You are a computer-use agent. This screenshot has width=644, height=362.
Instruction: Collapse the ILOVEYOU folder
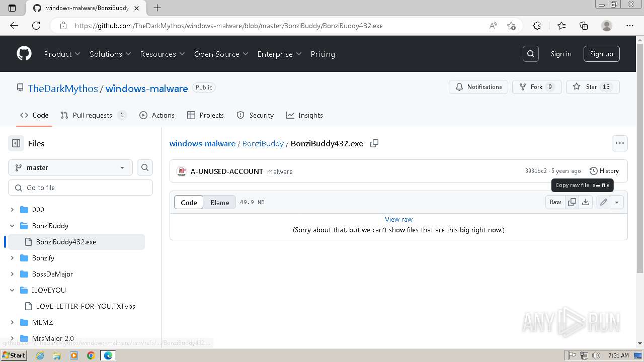(12, 290)
